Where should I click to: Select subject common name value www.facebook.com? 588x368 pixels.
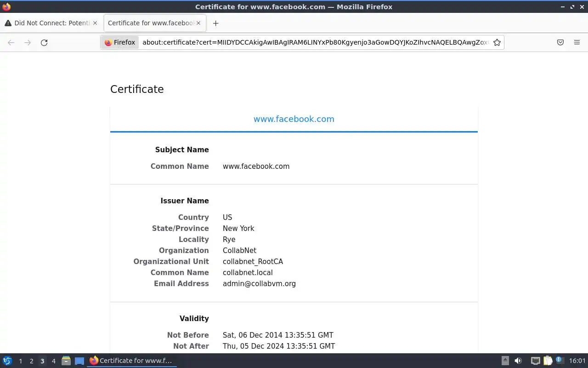[256, 167]
